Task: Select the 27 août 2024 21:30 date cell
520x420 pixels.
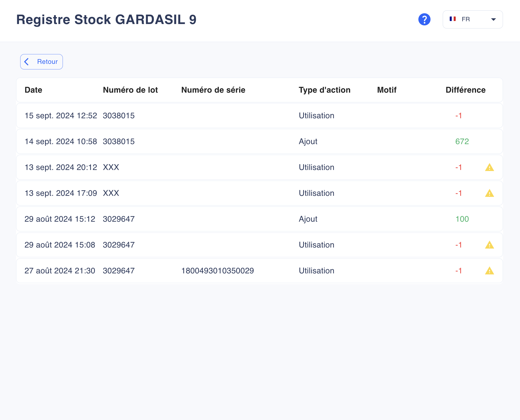Action: pos(60,271)
